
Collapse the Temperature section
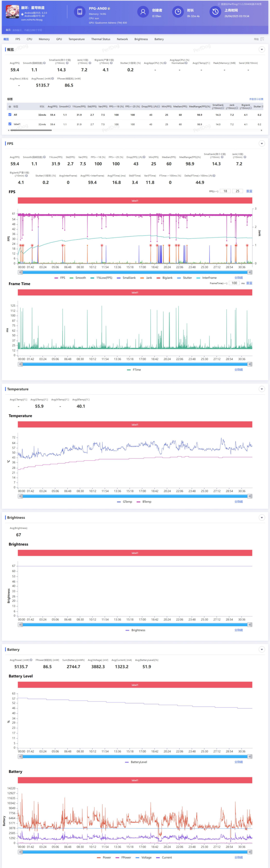[x=262, y=389]
